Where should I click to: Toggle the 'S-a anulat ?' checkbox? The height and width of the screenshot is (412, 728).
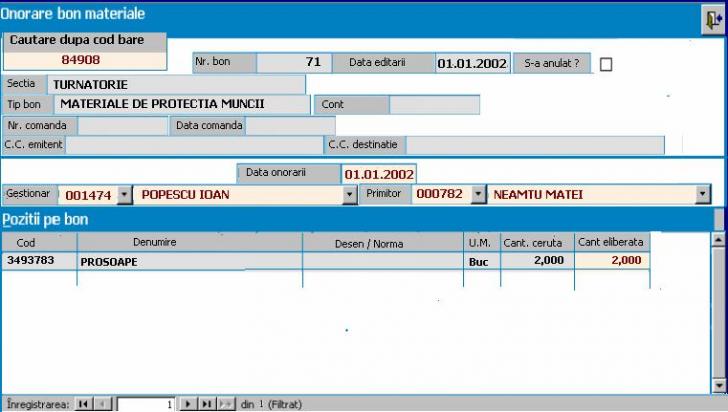(x=605, y=64)
